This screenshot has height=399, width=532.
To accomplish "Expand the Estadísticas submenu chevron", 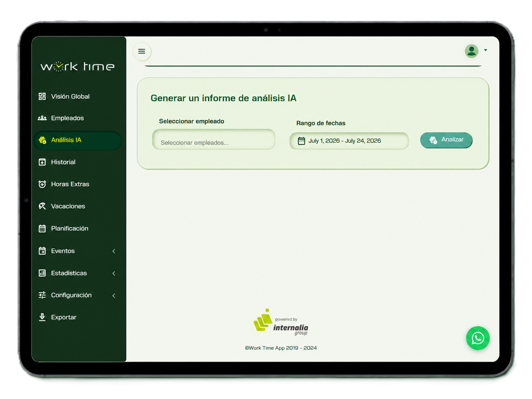I will [114, 273].
